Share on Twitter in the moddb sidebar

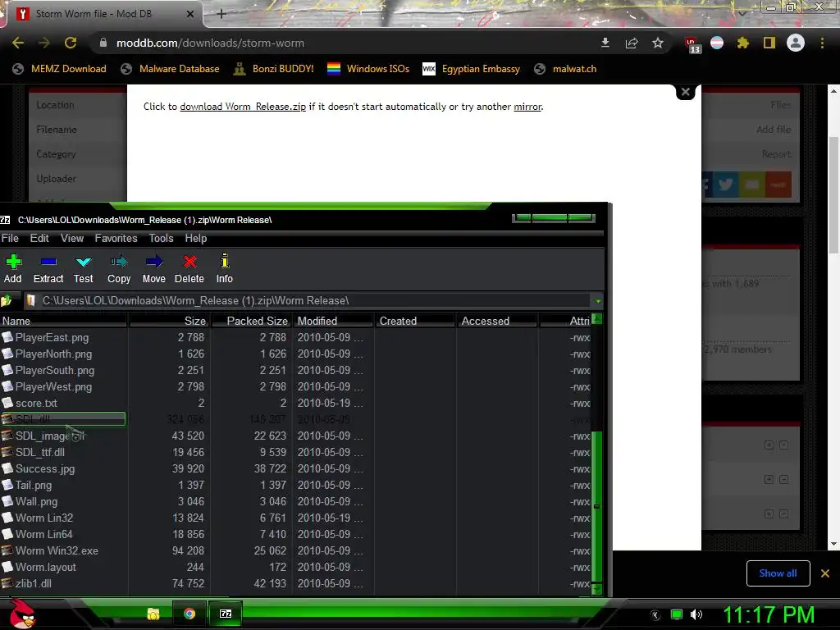725,185
